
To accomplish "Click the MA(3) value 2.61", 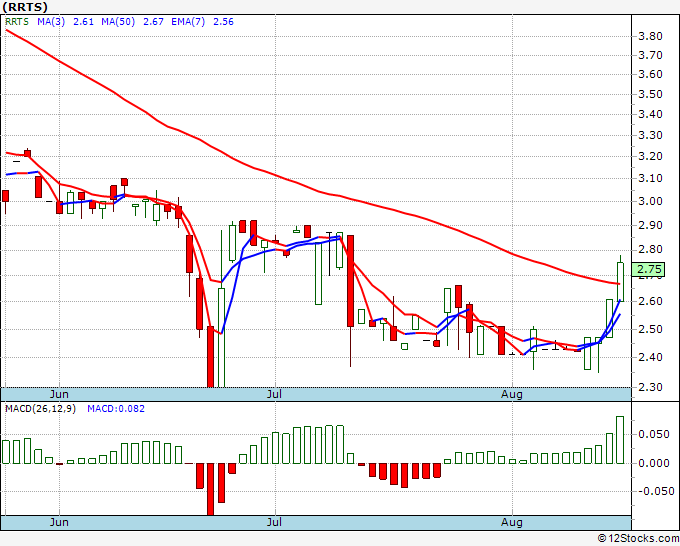I will pos(83,22).
